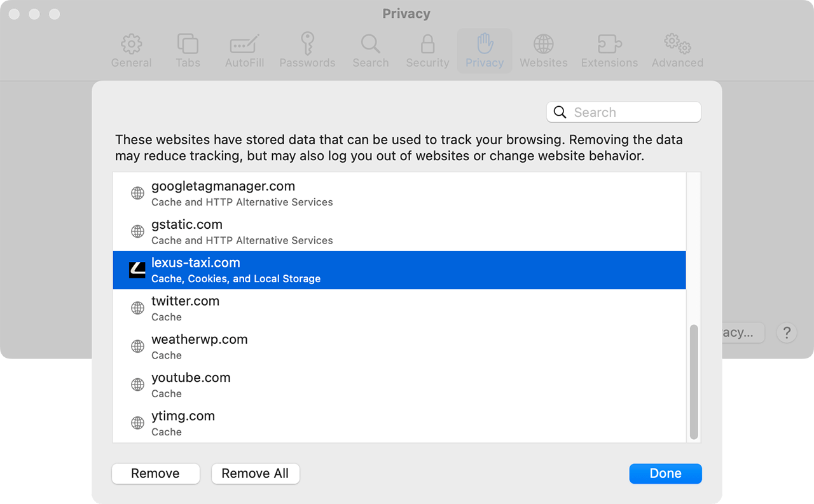Screen dimensions: 814x504
Task: Remove the selected website data
Action: tap(155, 473)
